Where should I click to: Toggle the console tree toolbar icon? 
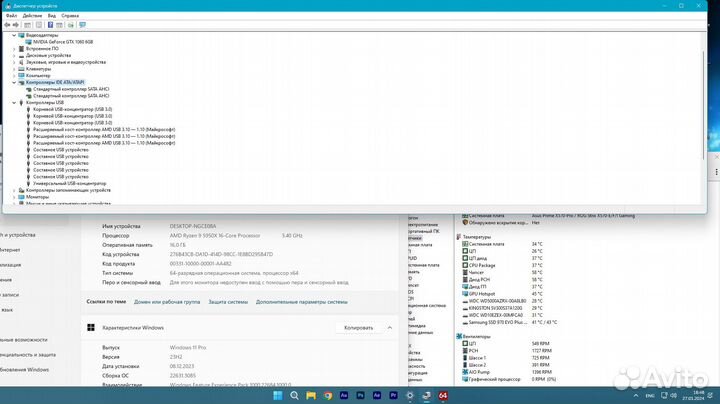click(28, 25)
